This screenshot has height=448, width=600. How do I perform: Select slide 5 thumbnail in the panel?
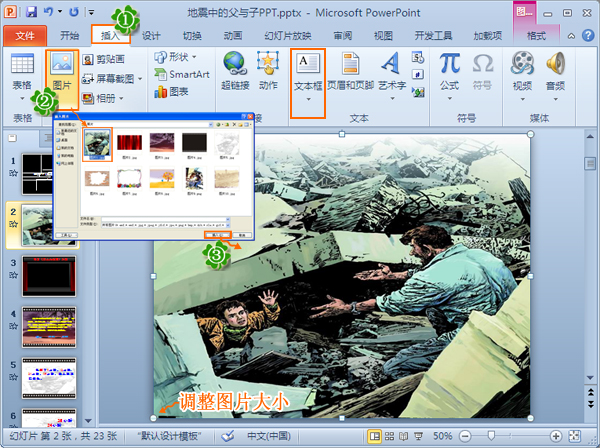[x=49, y=378]
